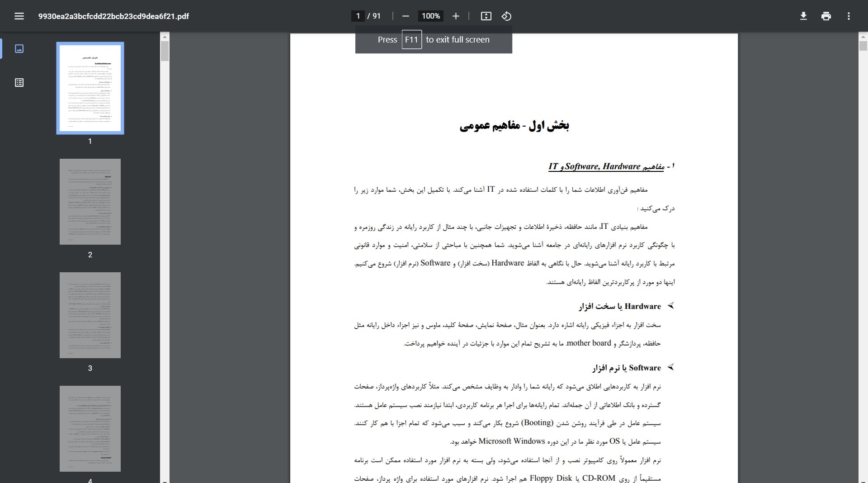This screenshot has height=483, width=868.
Task: Open the zoom percentage selector
Action: click(x=430, y=16)
